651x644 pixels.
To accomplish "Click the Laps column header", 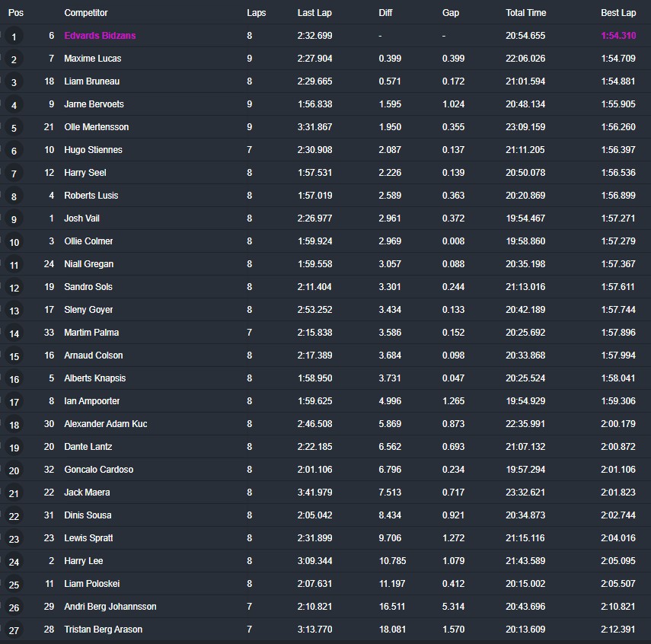I will click(256, 13).
